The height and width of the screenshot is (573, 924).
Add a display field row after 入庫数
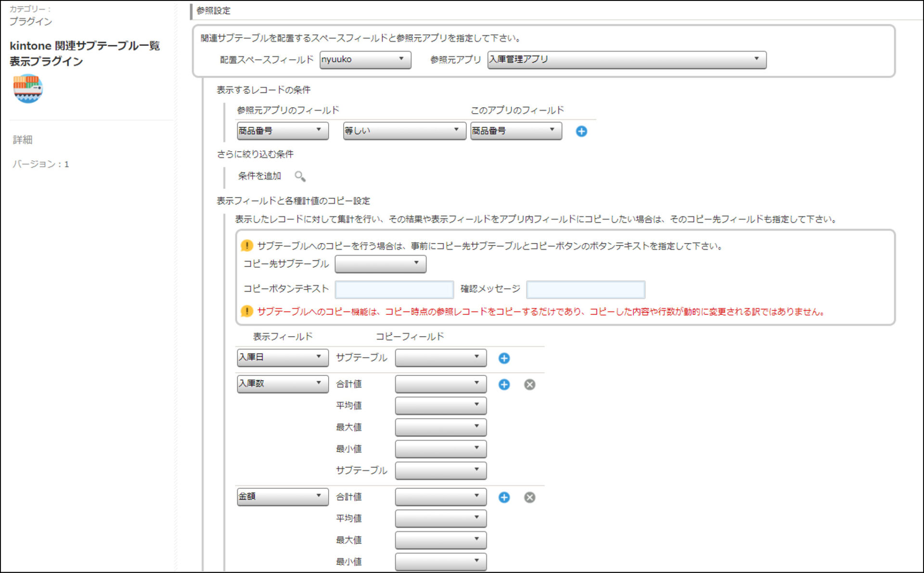coord(504,384)
